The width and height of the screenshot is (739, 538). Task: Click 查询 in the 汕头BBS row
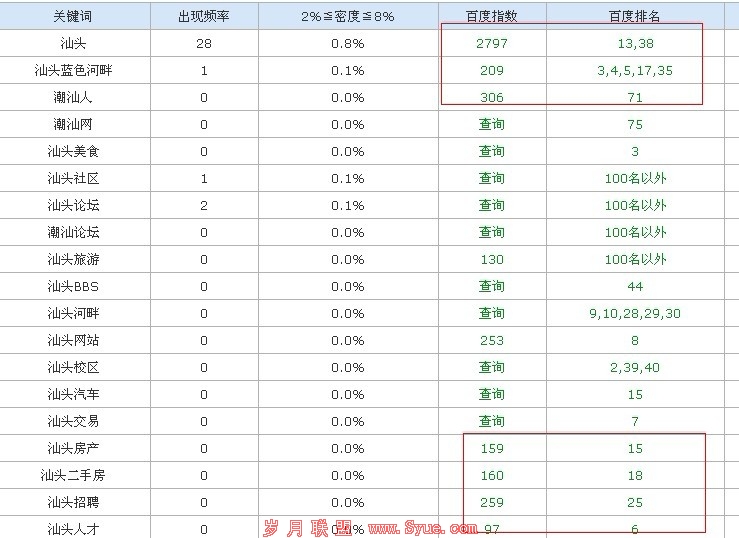[491, 287]
